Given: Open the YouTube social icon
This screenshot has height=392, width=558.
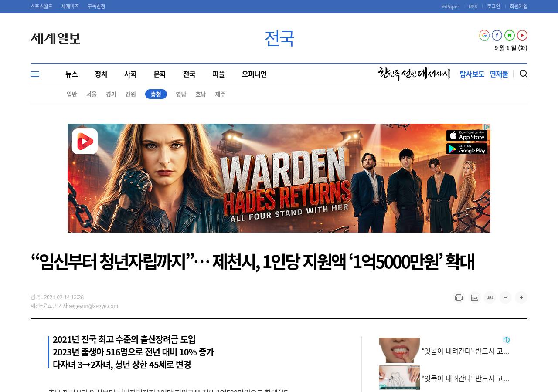Looking at the screenshot, I should (x=522, y=35).
